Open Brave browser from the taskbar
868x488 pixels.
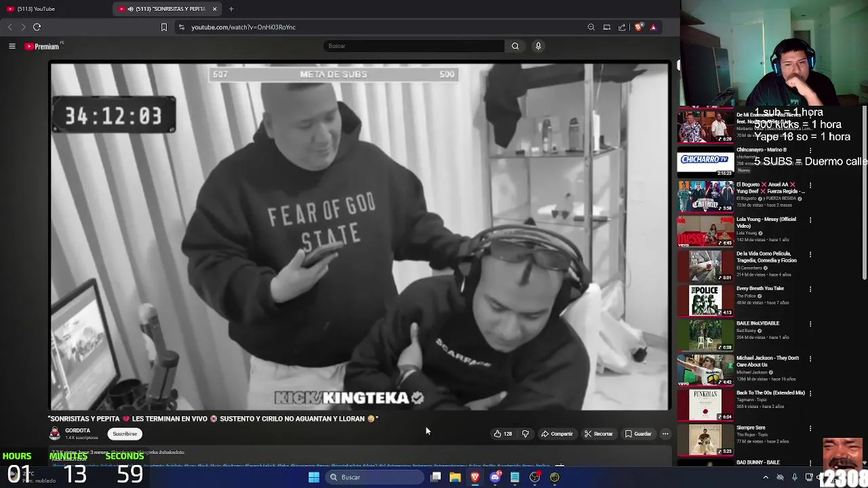tap(475, 477)
